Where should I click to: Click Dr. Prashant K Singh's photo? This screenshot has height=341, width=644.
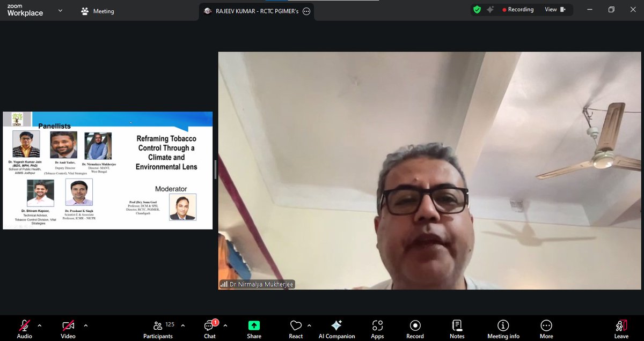[x=79, y=192]
